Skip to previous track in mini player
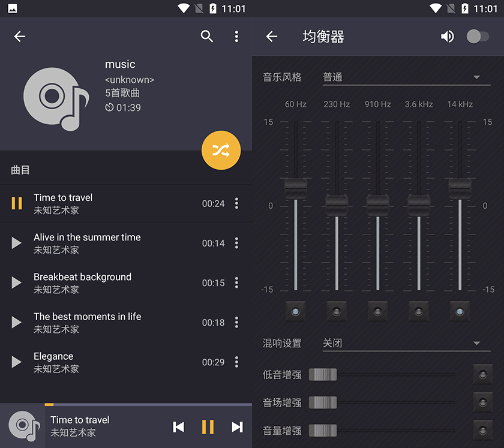 [x=178, y=427]
